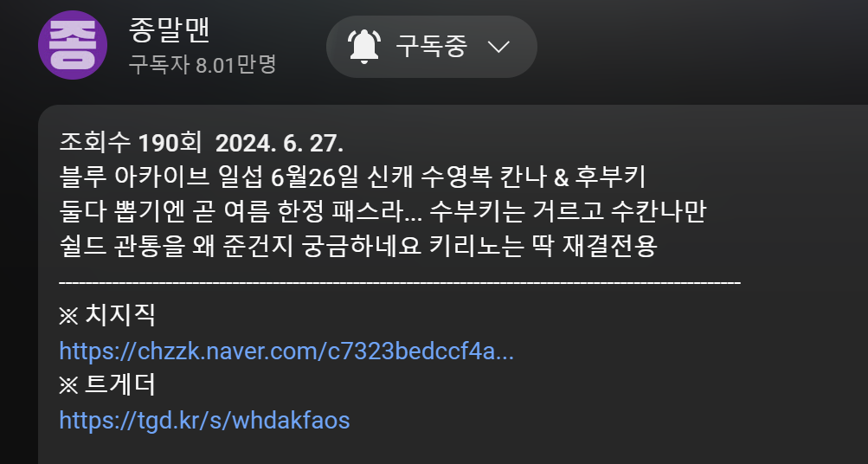Viewport: 868px width, 464px height.
Task: Open the tgd.kr/s/whdakfaos link
Action: pos(204,420)
